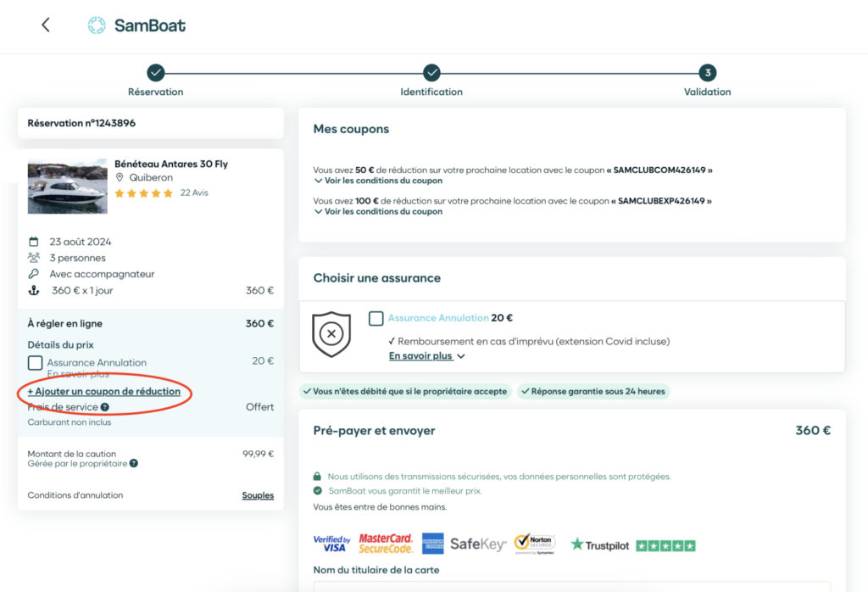Click the cardholder name input field
The image size is (868, 592).
(572, 586)
